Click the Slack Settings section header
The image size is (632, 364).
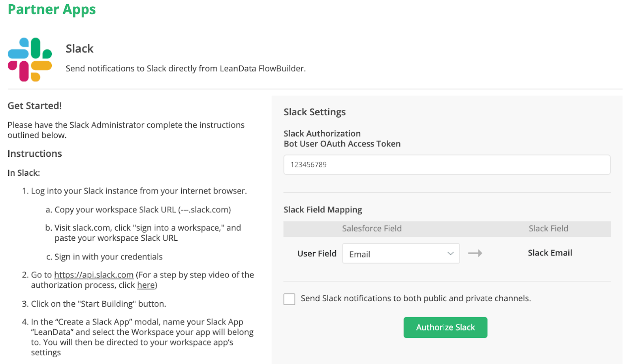click(x=314, y=112)
